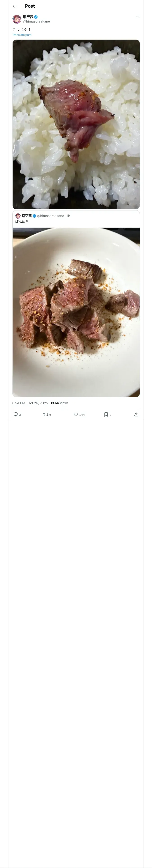Click the blue verified badge in post header

(36, 17)
